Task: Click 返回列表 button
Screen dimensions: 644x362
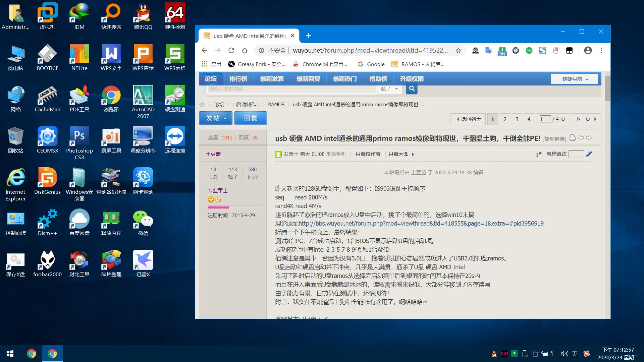Action: (x=468, y=119)
